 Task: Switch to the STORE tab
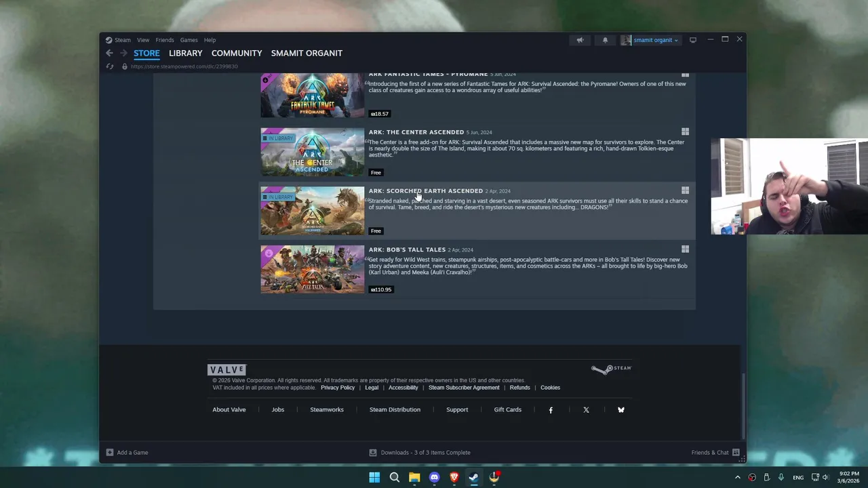coord(146,53)
